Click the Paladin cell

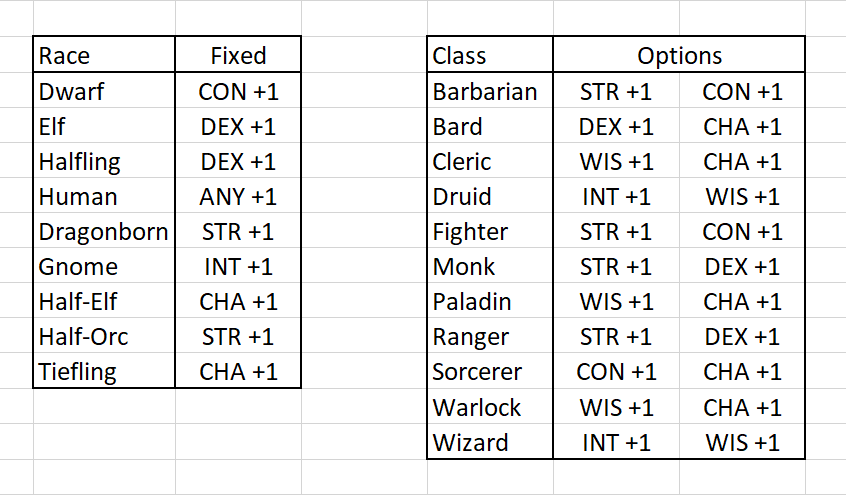point(490,302)
